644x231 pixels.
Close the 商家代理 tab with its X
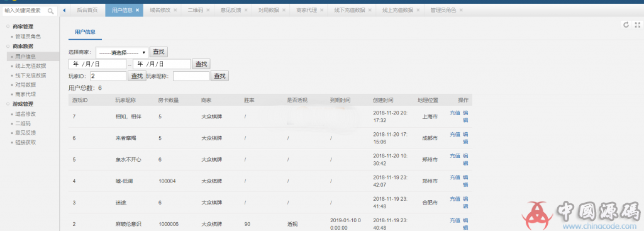tap(321, 10)
